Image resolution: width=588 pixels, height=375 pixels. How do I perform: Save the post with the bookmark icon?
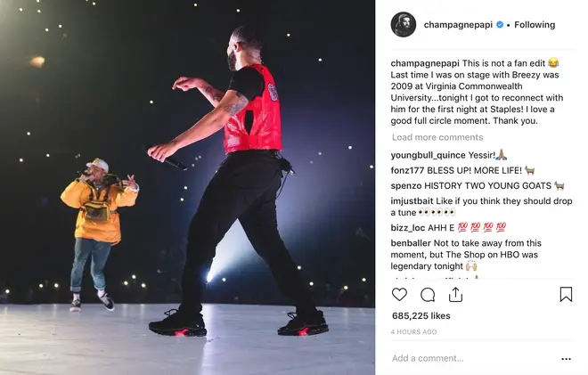(566, 294)
